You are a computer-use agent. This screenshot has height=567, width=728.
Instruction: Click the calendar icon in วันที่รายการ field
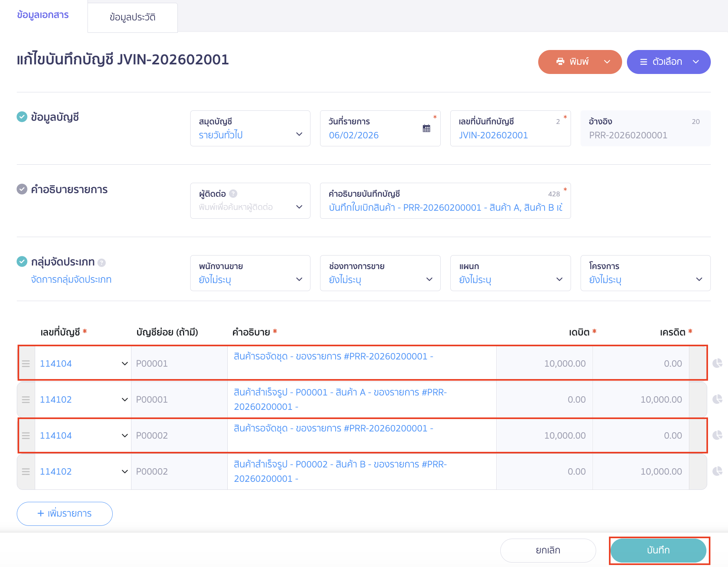[426, 128]
